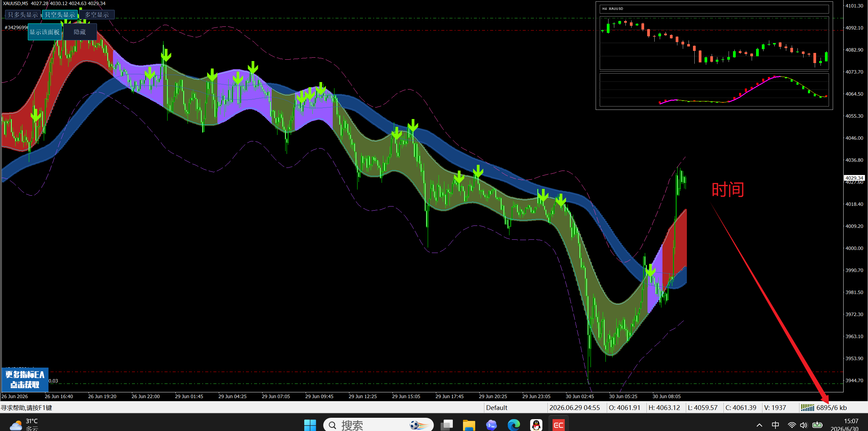
Task: Click the L: 4059.57 status value
Action: (702, 408)
